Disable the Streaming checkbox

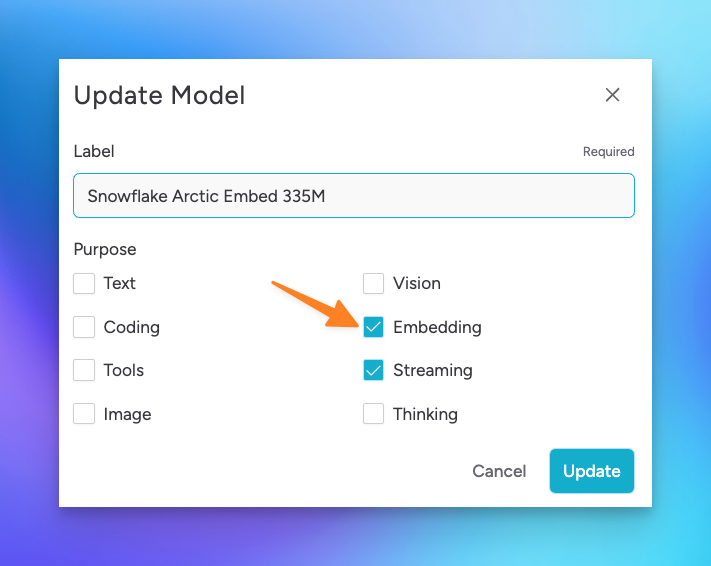(x=374, y=370)
